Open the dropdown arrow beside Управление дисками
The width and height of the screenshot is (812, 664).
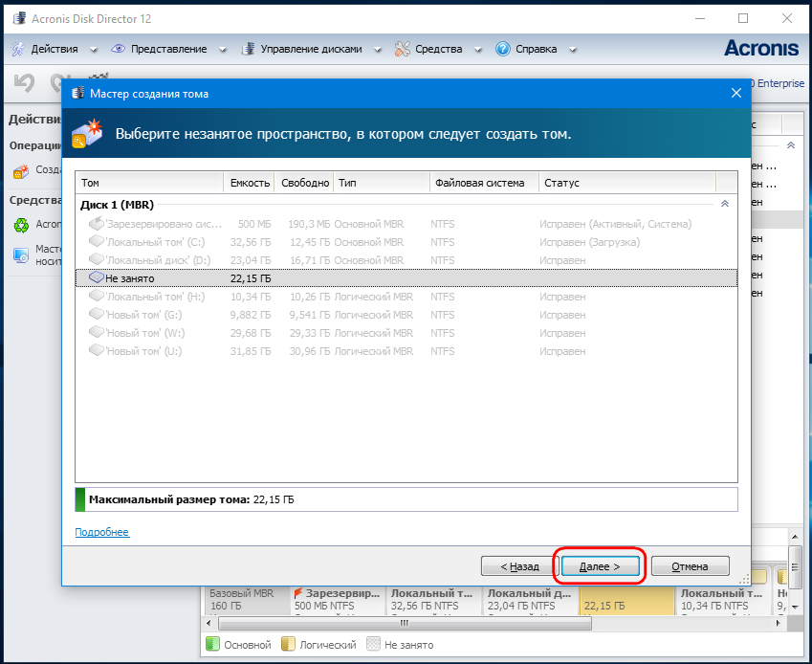coord(377,50)
